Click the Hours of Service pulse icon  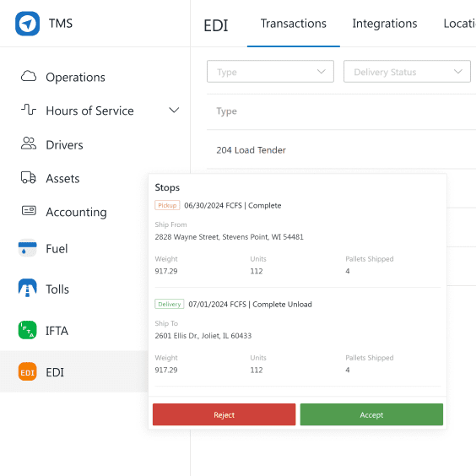click(x=29, y=110)
